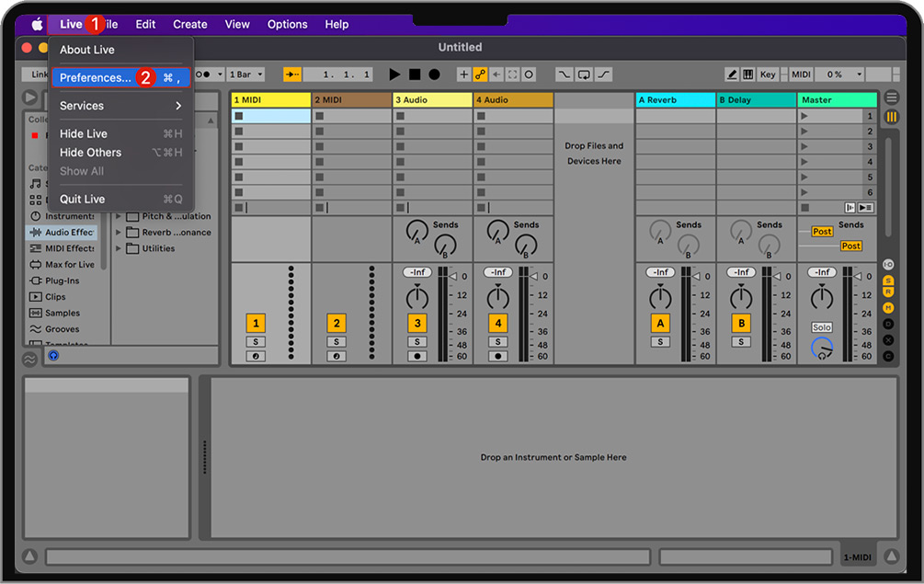This screenshot has width=924, height=584.
Task: Click the Key map mode button
Action: [x=767, y=74]
